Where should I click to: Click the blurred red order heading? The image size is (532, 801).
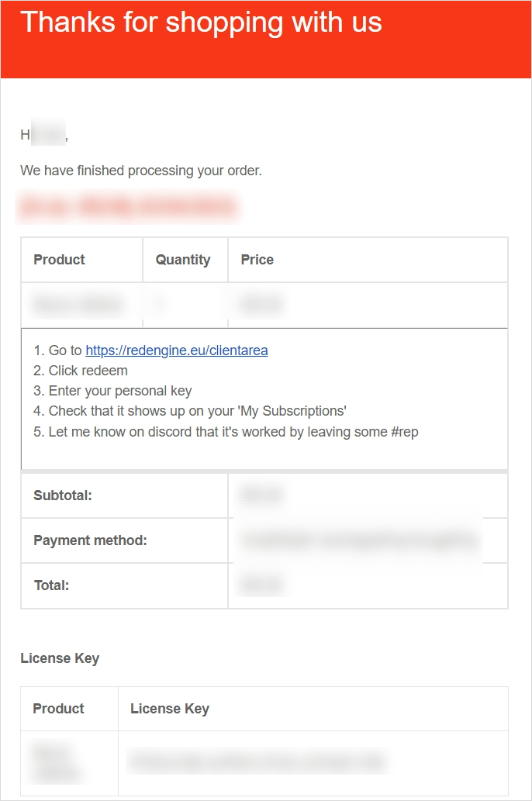(128, 207)
